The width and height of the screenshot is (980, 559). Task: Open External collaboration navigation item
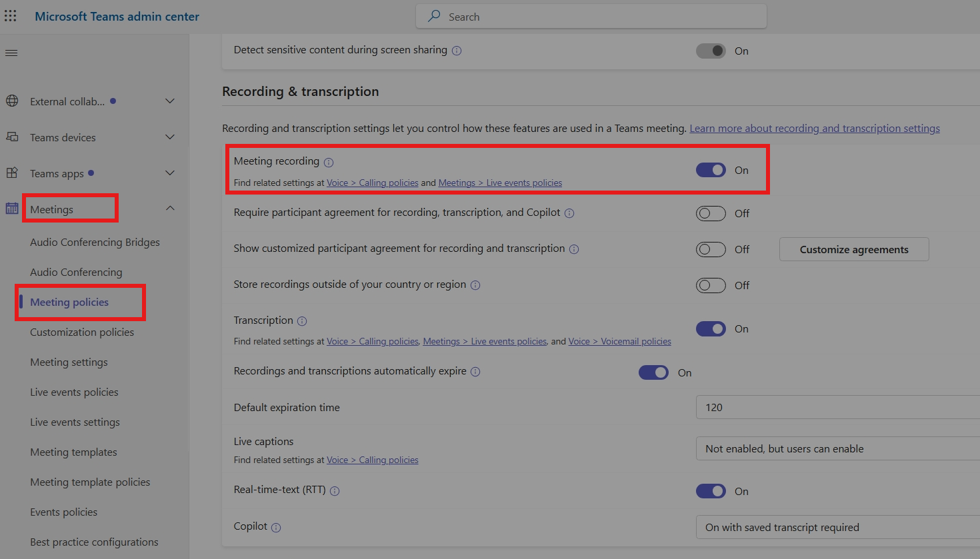(x=67, y=101)
